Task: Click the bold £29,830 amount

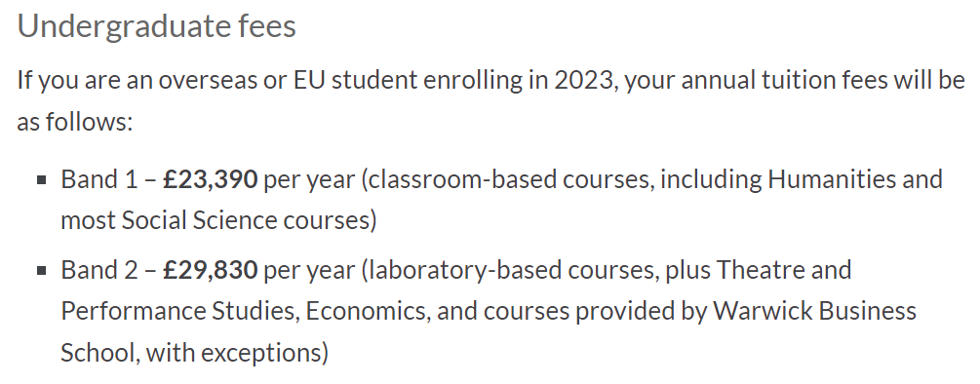Action: coord(210,270)
